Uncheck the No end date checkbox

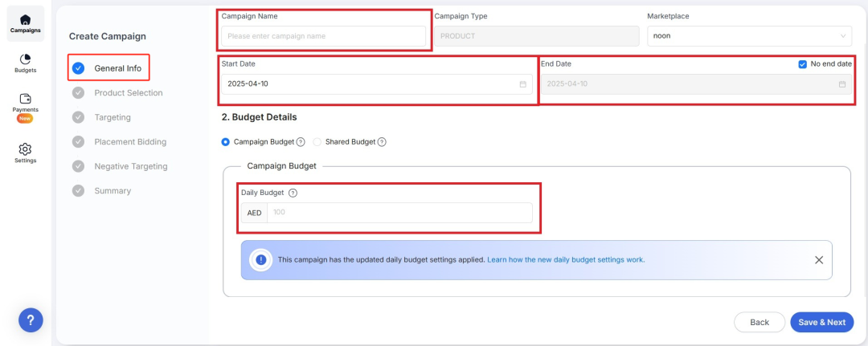pyautogui.click(x=802, y=64)
